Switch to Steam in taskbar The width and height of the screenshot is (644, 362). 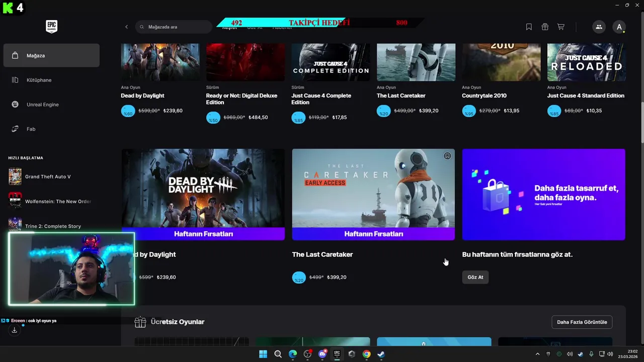[x=381, y=354]
